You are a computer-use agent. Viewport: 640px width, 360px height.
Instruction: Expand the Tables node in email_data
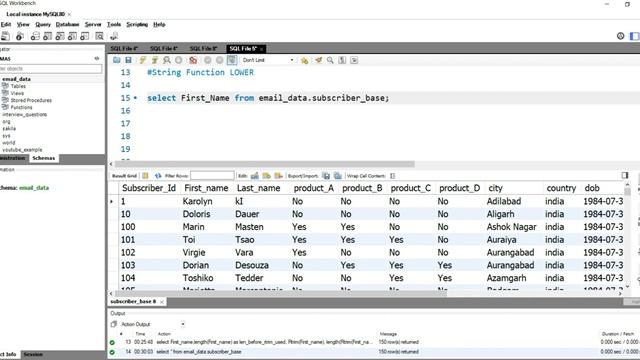point(18,86)
